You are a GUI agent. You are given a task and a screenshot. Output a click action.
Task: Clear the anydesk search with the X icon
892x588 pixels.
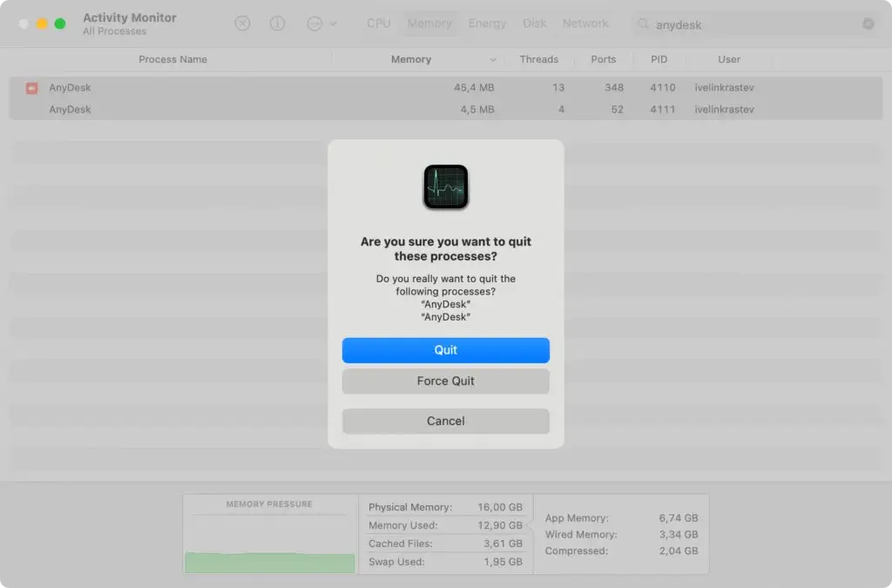click(x=868, y=24)
